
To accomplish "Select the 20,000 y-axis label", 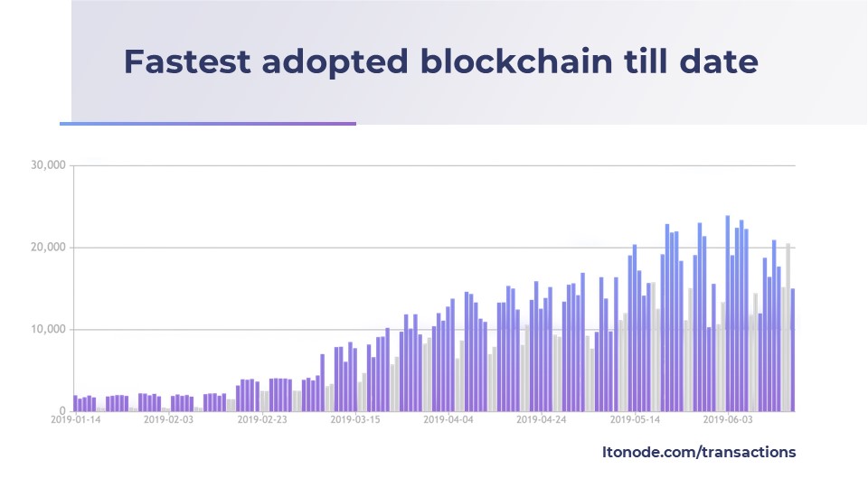I will coord(48,248).
